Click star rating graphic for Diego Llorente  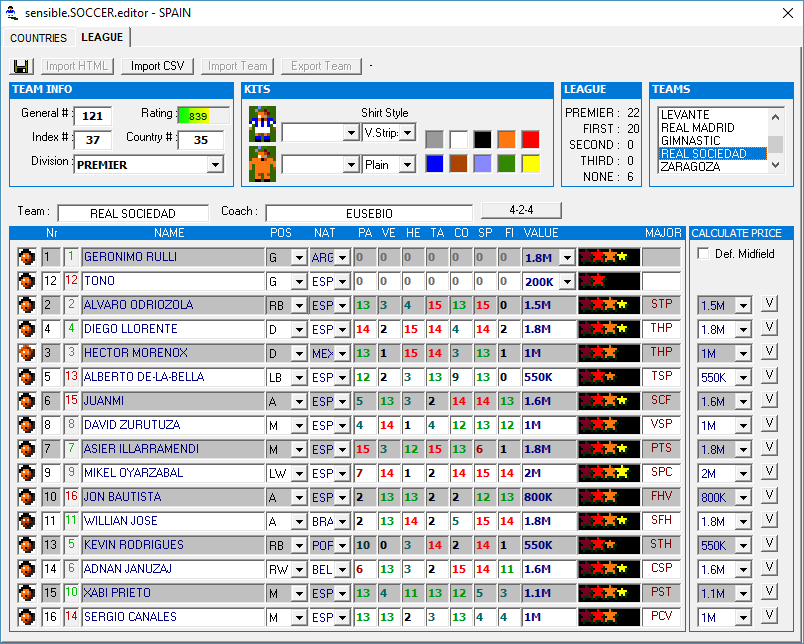click(608, 329)
